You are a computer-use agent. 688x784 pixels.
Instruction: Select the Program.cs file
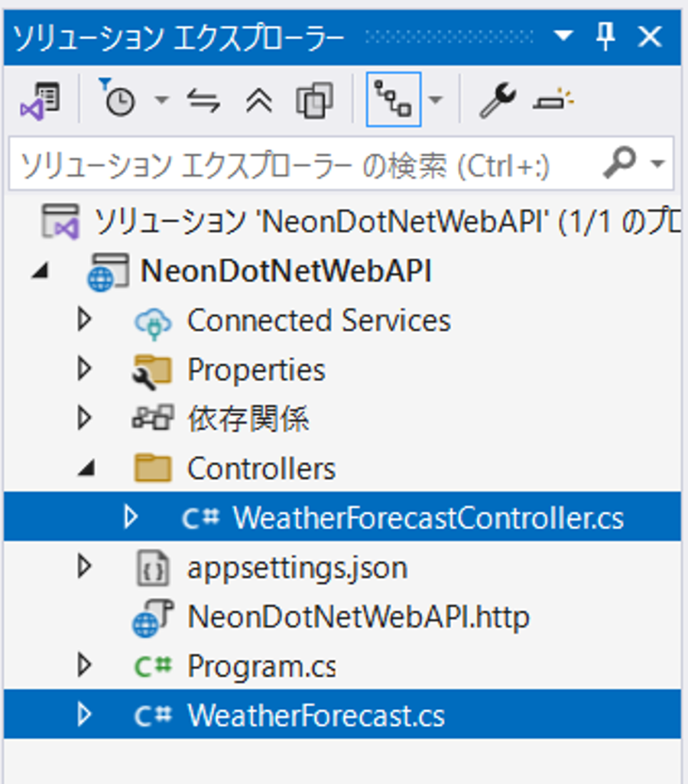click(261, 667)
